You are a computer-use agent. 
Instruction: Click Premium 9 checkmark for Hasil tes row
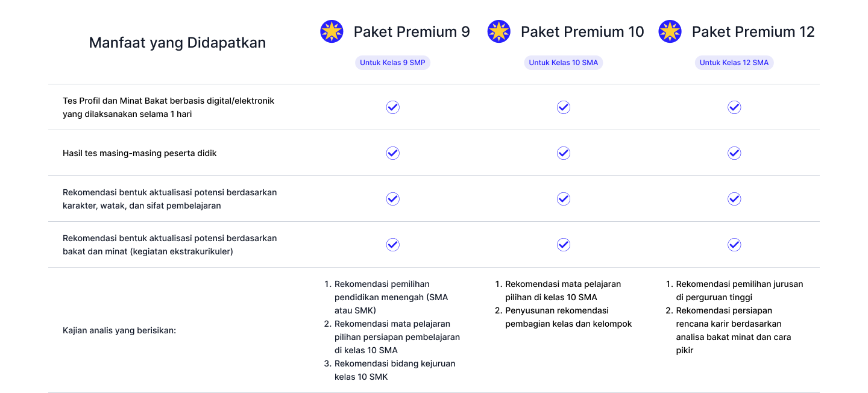(x=392, y=153)
